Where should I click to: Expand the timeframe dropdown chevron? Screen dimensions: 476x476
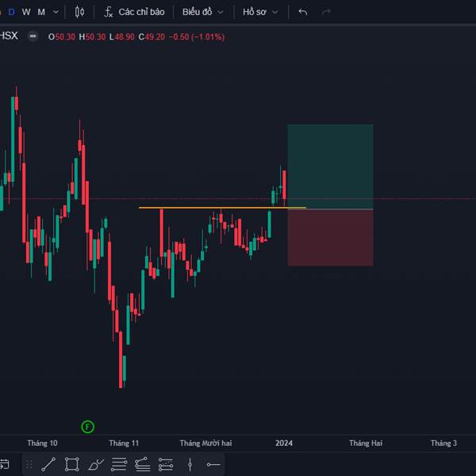pos(56,12)
